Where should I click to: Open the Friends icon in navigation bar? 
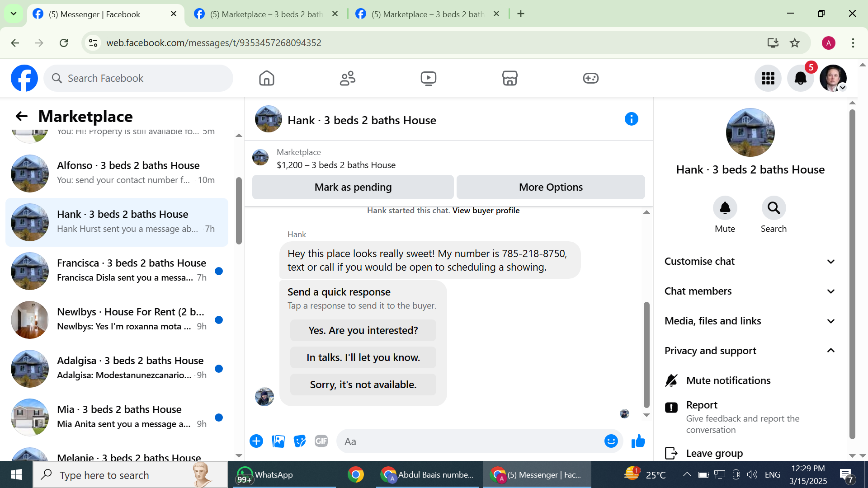coord(347,78)
